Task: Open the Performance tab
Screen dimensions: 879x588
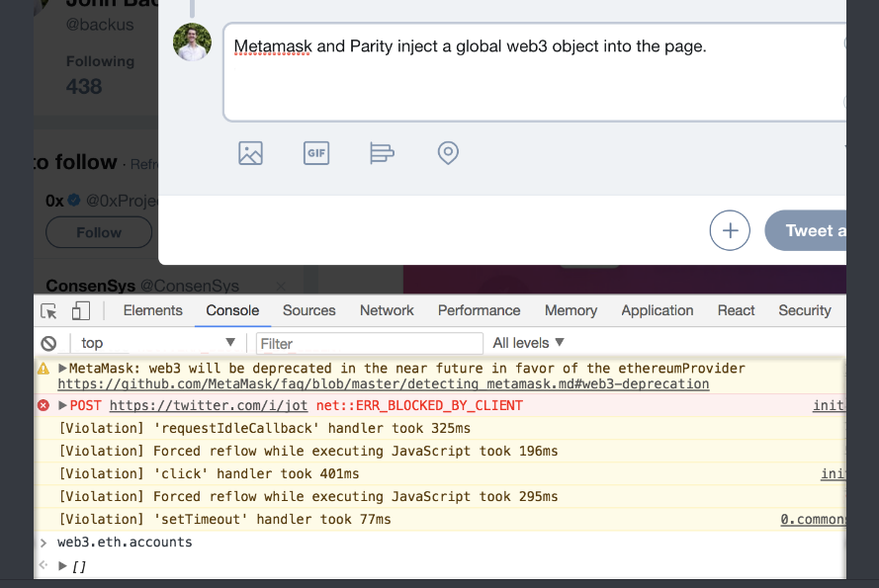Action: (479, 310)
